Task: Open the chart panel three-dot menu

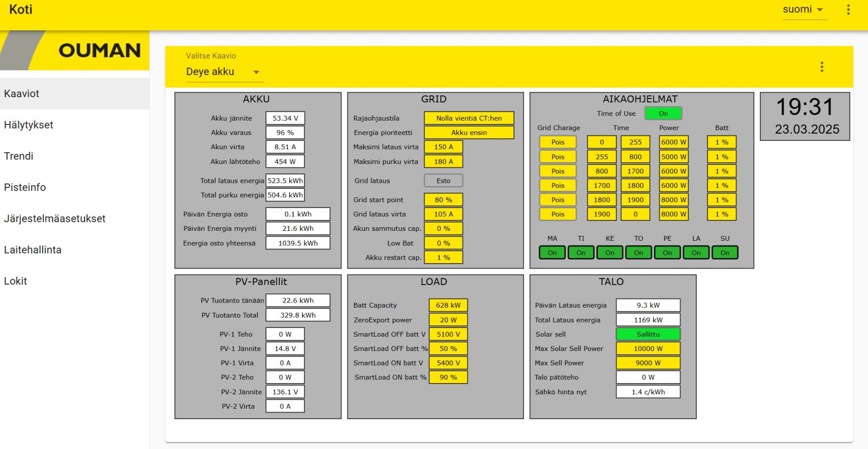Action: 821,67
